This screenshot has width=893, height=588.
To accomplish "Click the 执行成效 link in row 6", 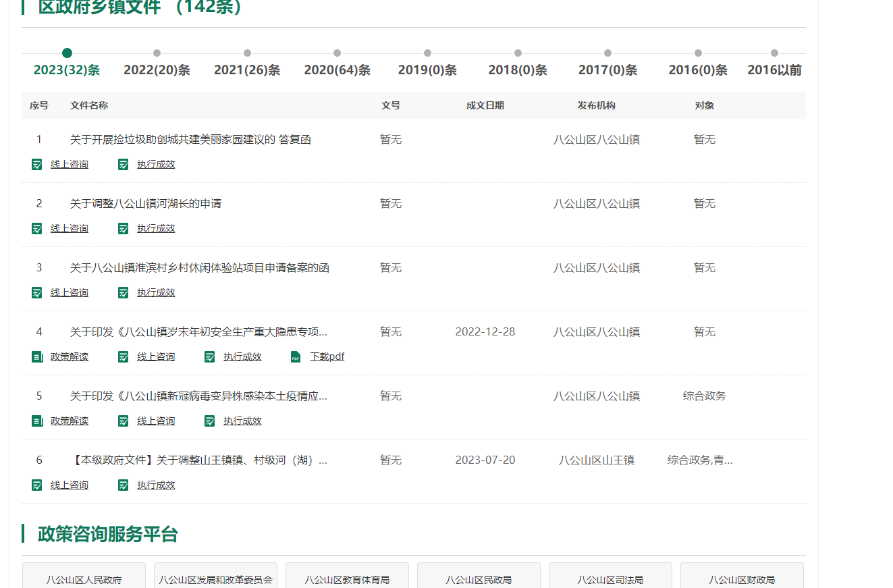I will (156, 485).
